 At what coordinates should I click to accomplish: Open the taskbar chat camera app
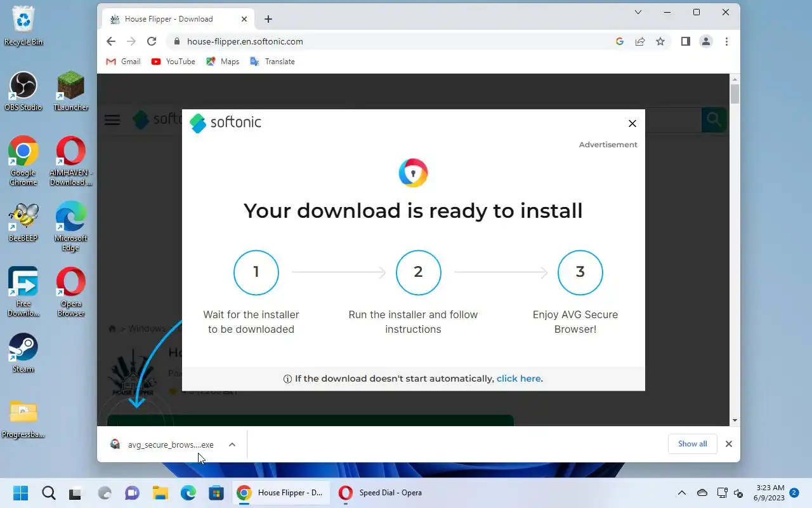132,493
